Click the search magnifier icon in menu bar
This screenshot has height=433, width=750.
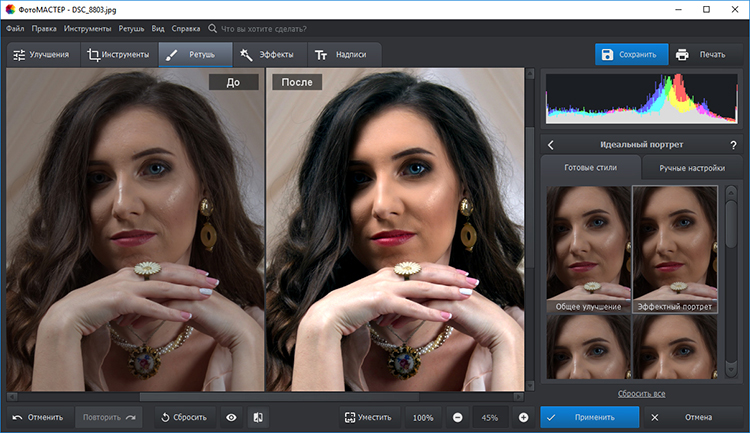point(211,30)
